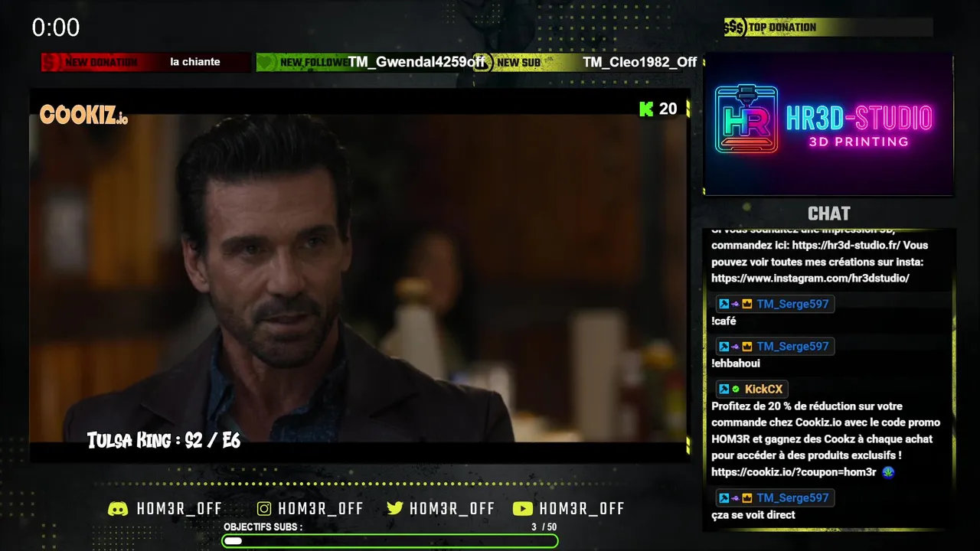The image size is (980, 551).
Task: Click the 'NEW DONATION' label
Action: tap(101, 63)
